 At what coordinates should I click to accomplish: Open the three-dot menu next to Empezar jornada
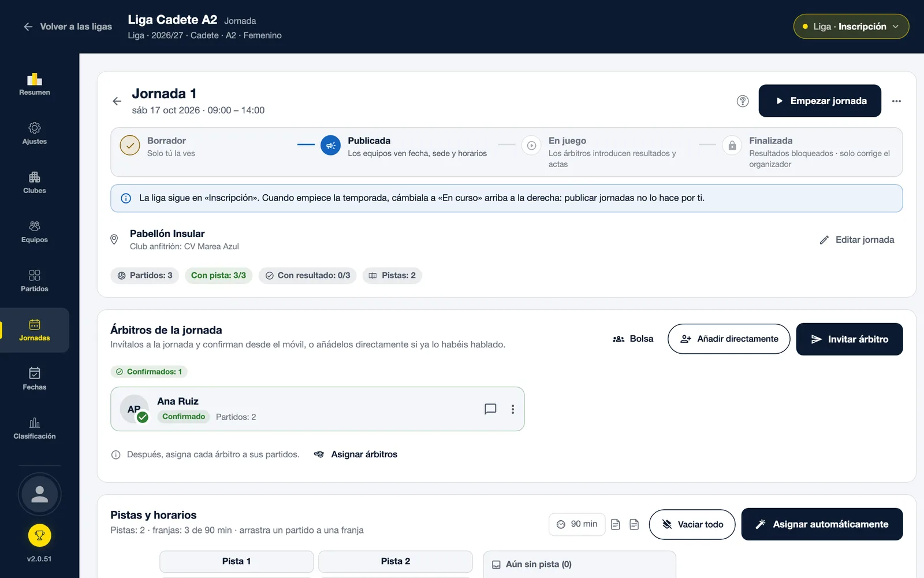(x=896, y=101)
